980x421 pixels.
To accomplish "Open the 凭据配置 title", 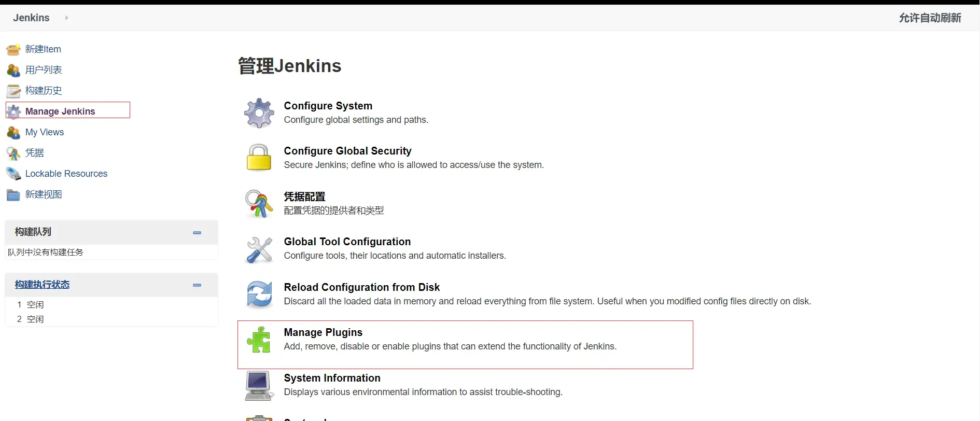I will click(x=304, y=197).
